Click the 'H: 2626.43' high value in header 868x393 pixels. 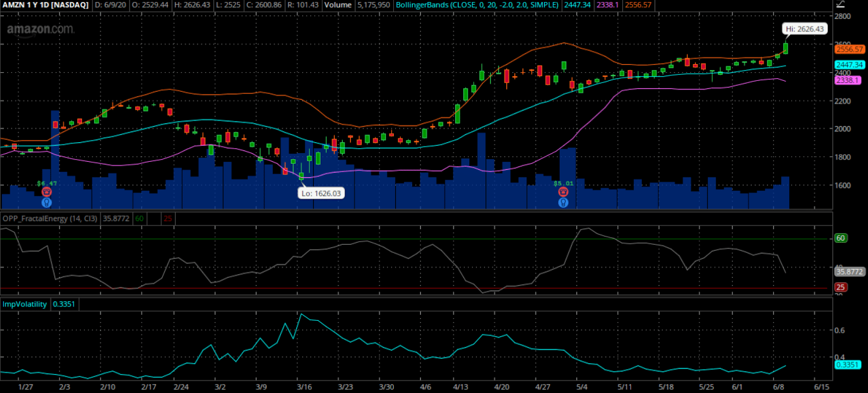tap(192, 5)
